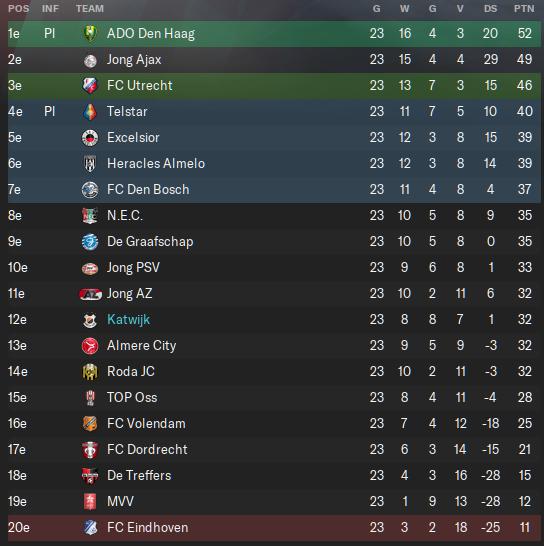Click the Jong AZ logo

point(90,294)
